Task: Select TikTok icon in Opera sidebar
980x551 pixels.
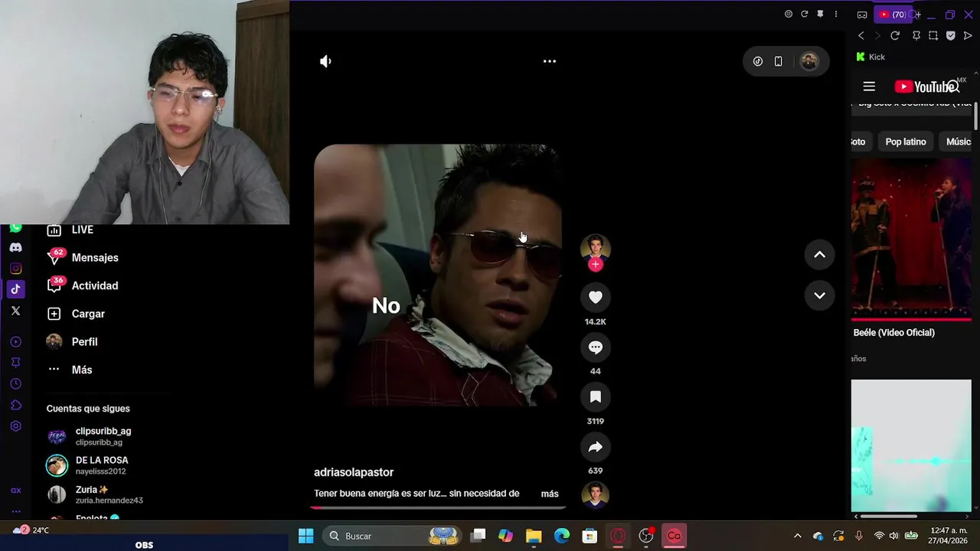Action: tap(15, 289)
